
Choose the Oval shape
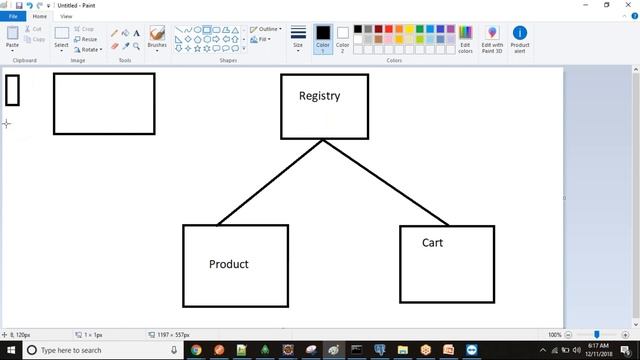tap(198, 30)
